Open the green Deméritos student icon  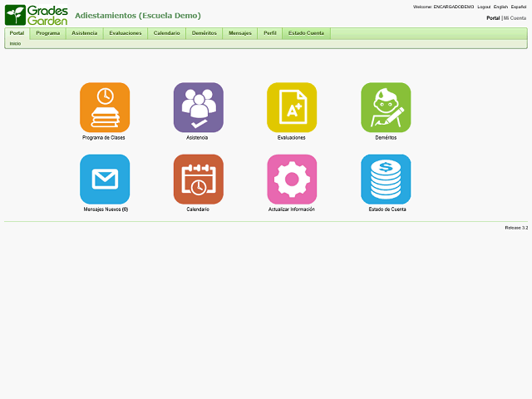386,107
